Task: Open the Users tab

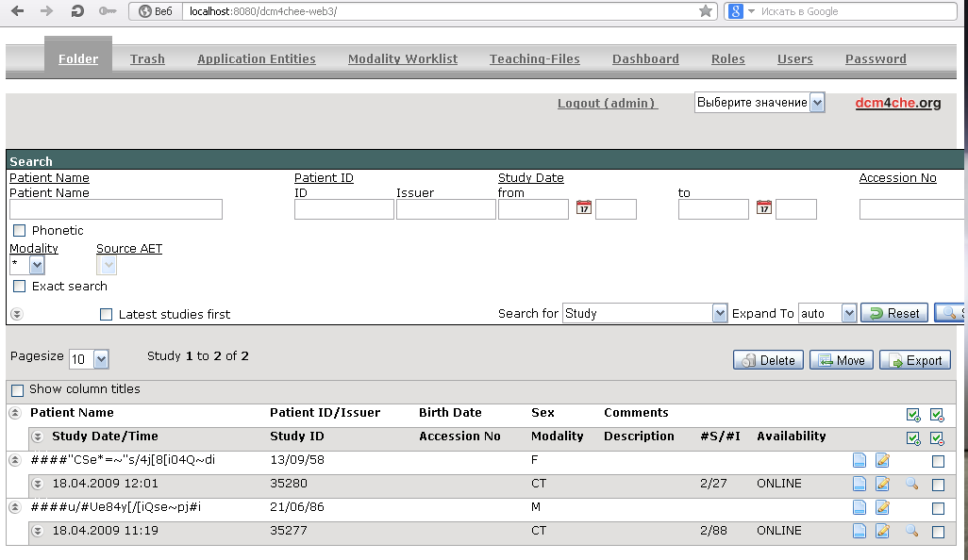Action: pos(794,59)
